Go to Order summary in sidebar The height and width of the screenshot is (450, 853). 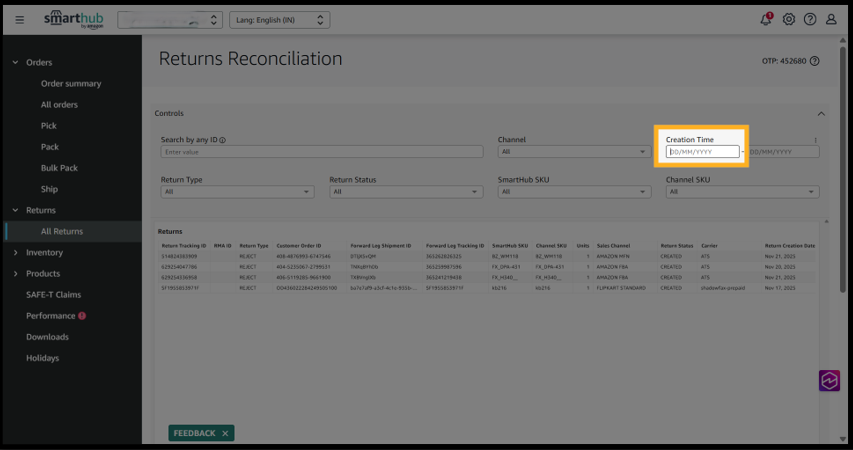[x=71, y=84]
